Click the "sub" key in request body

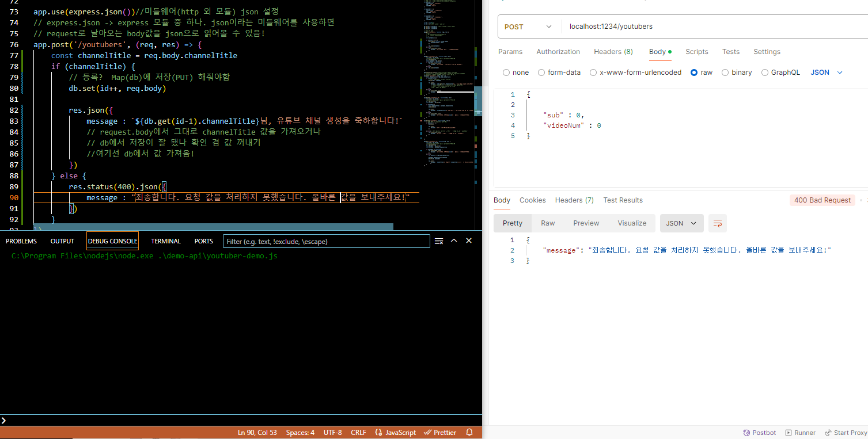[x=552, y=115]
